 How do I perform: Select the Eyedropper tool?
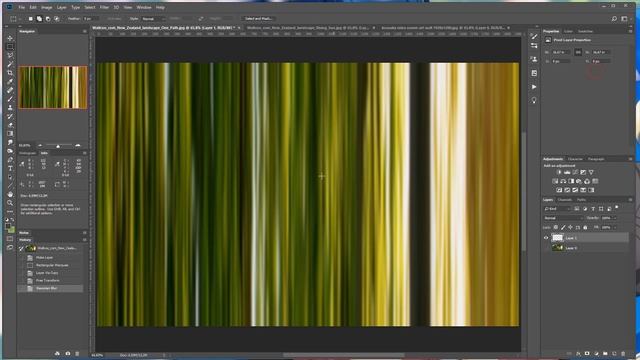pos(10,81)
